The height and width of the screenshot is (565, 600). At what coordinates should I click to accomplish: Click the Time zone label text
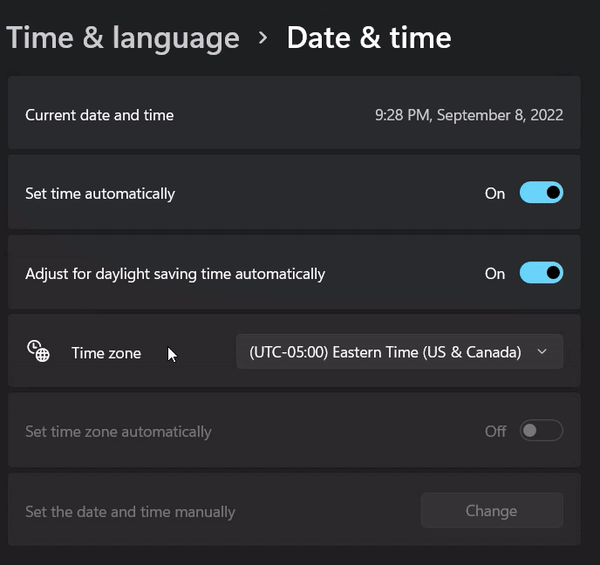(x=106, y=353)
